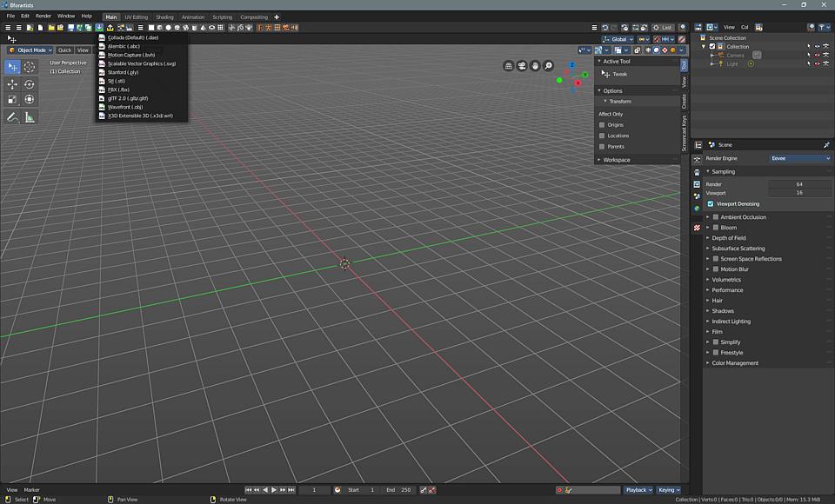The image size is (835, 504).
Task: Click the pin icon in Properties header
Action: [x=826, y=145]
